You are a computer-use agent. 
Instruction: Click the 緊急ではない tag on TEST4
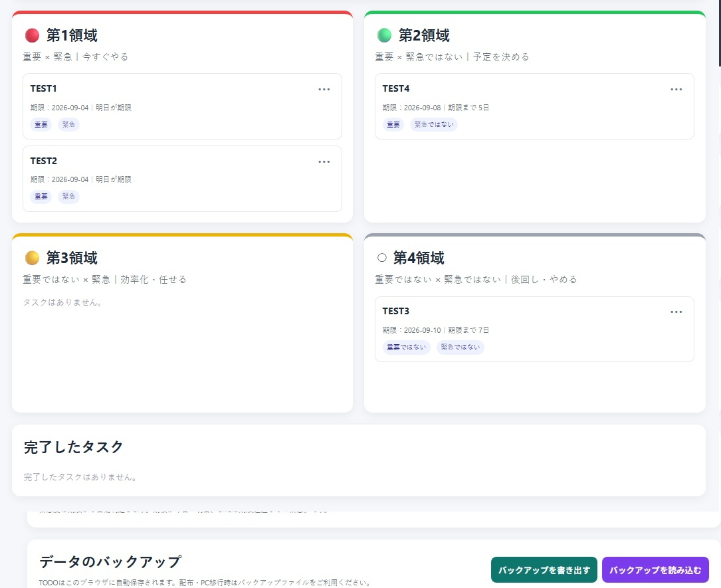pyautogui.click(x=434, y=124)
